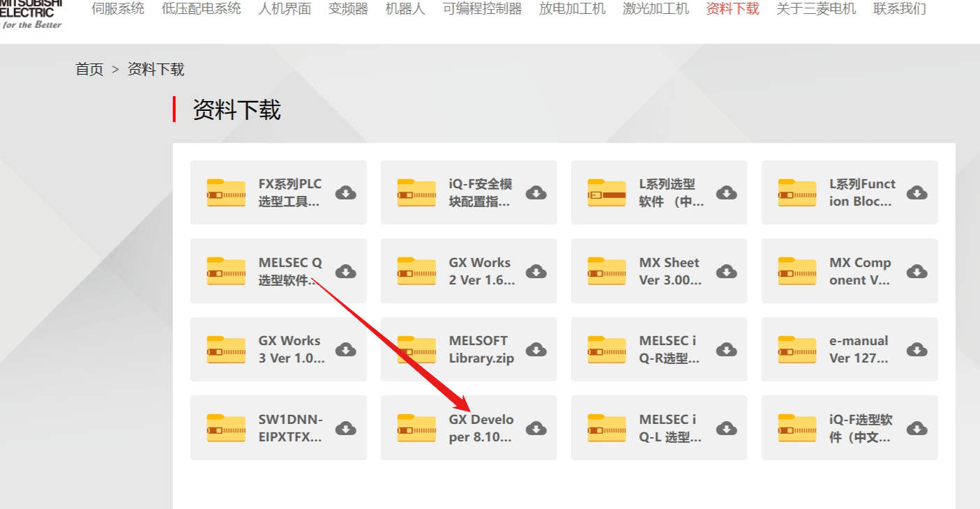
Task: Open the MELSEC iQ-R选型 file title
Action: (x=670, y=349)
